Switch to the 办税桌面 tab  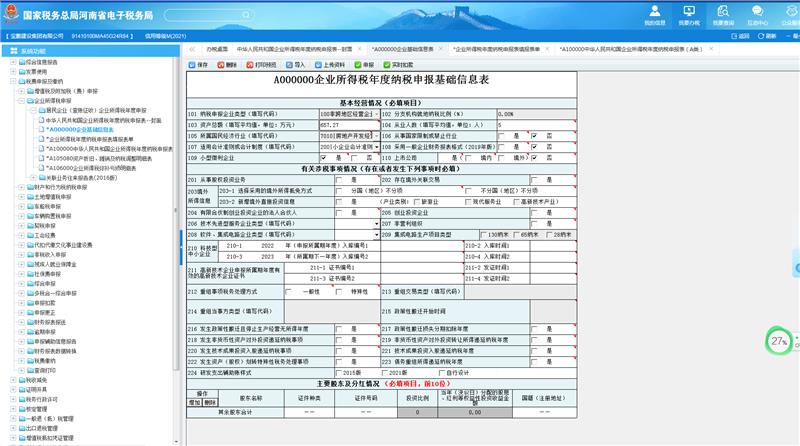click(216, 48)
